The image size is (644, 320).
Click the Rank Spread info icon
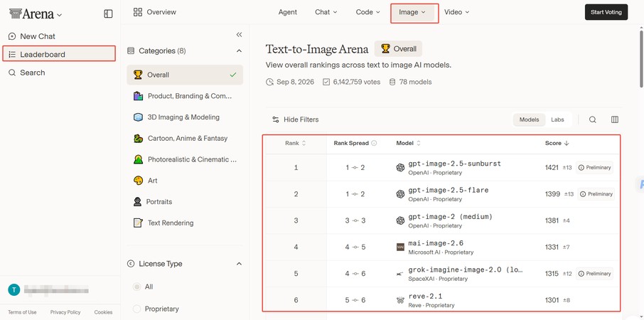coord(374,144)
